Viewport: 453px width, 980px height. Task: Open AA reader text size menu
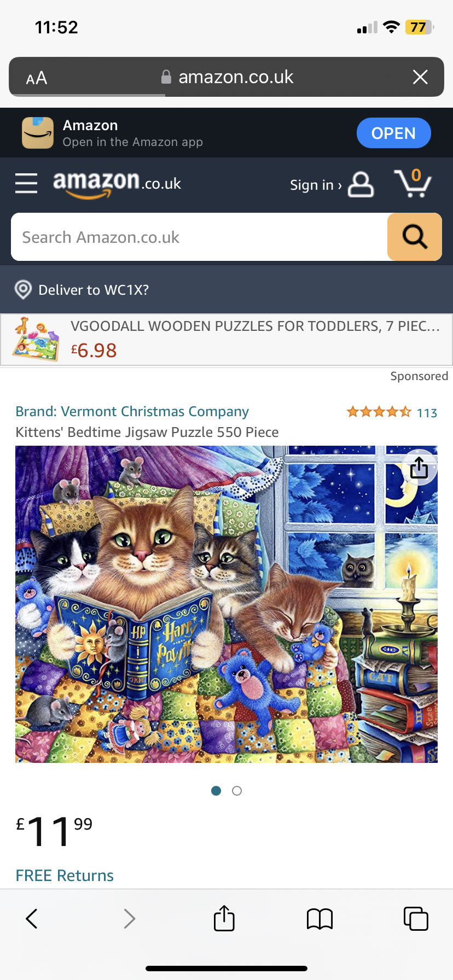(x=37, y=78)
